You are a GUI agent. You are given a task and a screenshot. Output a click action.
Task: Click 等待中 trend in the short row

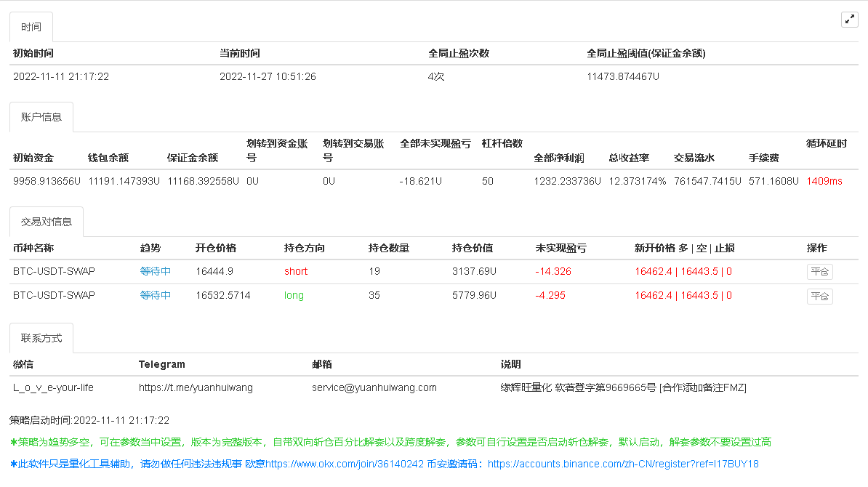156,271
